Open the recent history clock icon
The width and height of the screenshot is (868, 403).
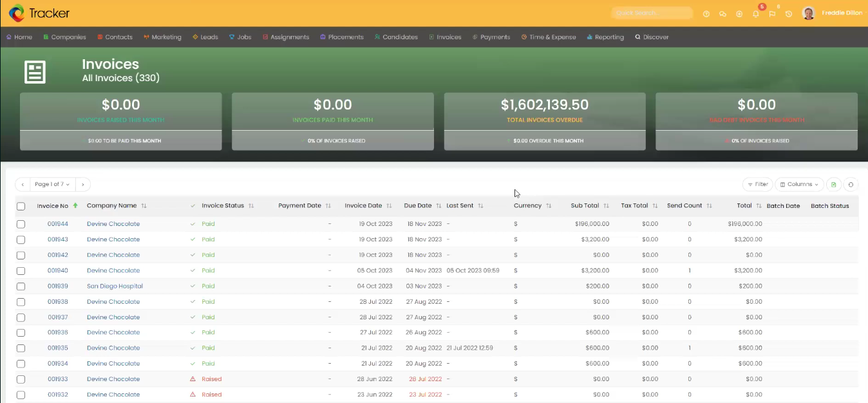coord(789,14)
